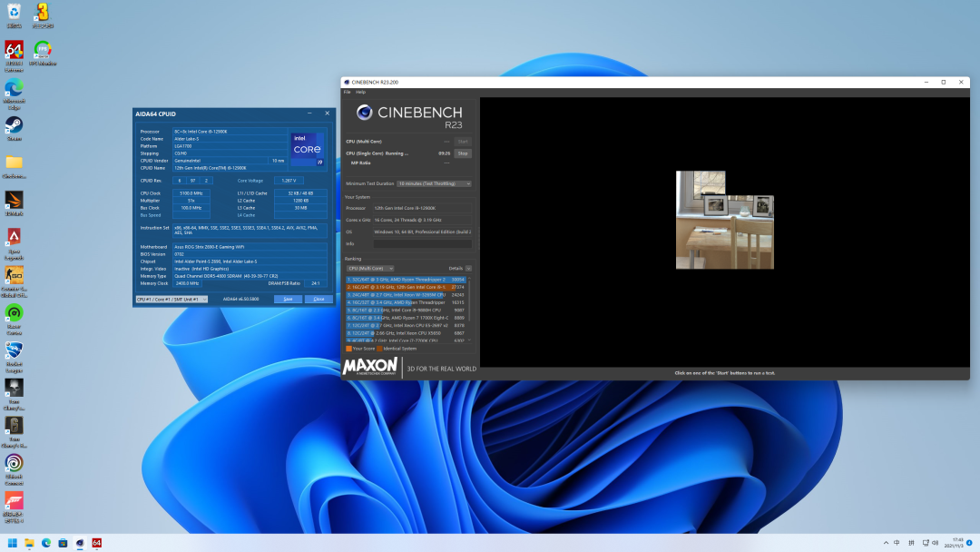980x552 pixels.
Task: Click the Chinese input language indicator
Action: (x=897, y=543)
